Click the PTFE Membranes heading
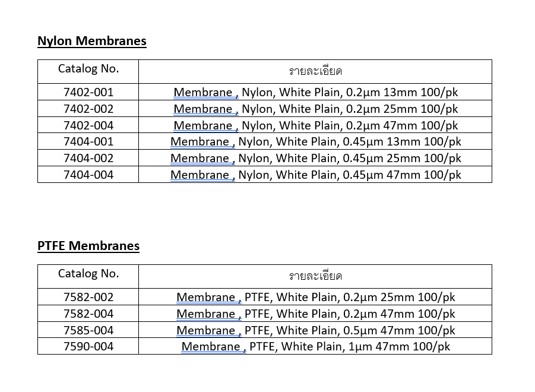The image size is (535, 392). 88,246
